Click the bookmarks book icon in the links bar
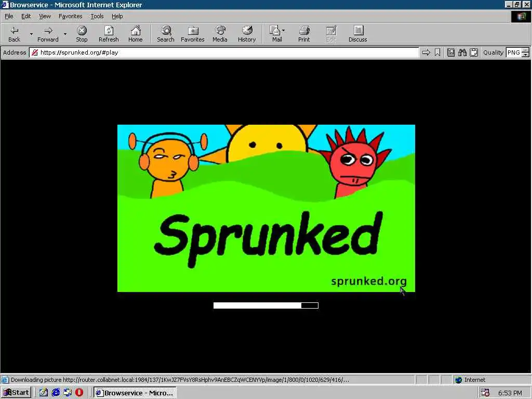 click(x=450, y=52)
